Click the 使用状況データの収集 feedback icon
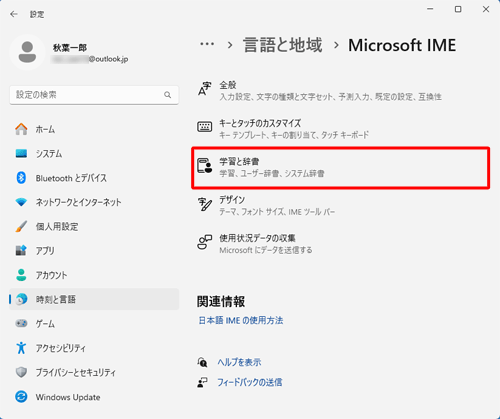The height and width of the screenshot is (419, 500). coord(204,242)
